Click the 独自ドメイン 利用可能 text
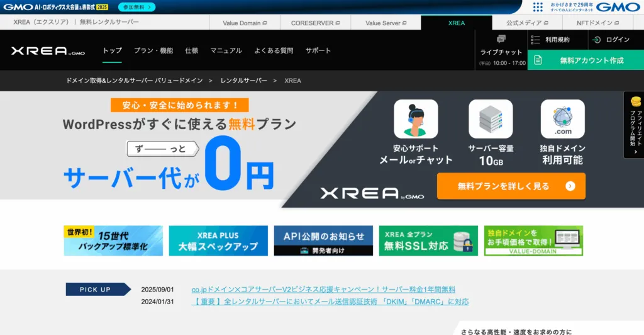Viewport: 644px width, 335px height. 563,154
